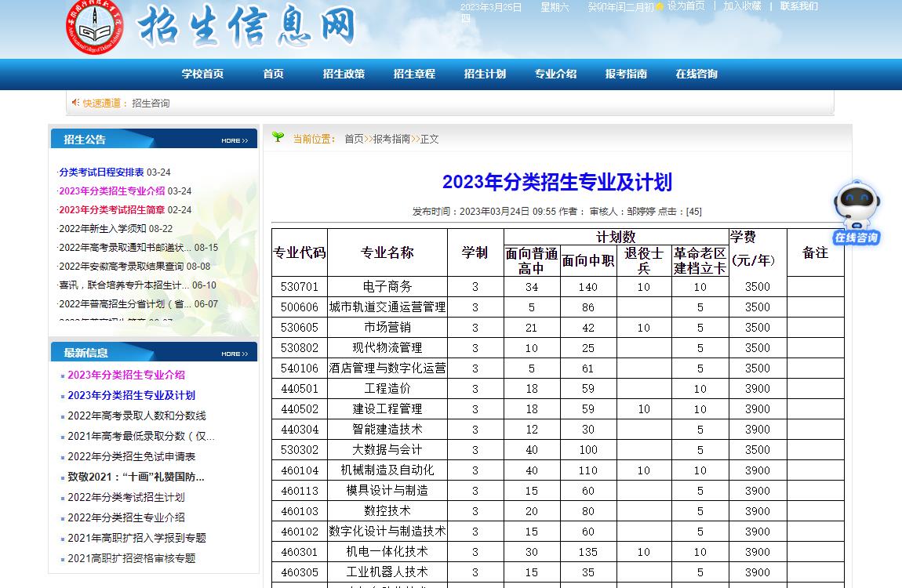902x588 pixels.
Task: Open 2022年分类招生专业介绍 link
Action: (x=126, y=517)
